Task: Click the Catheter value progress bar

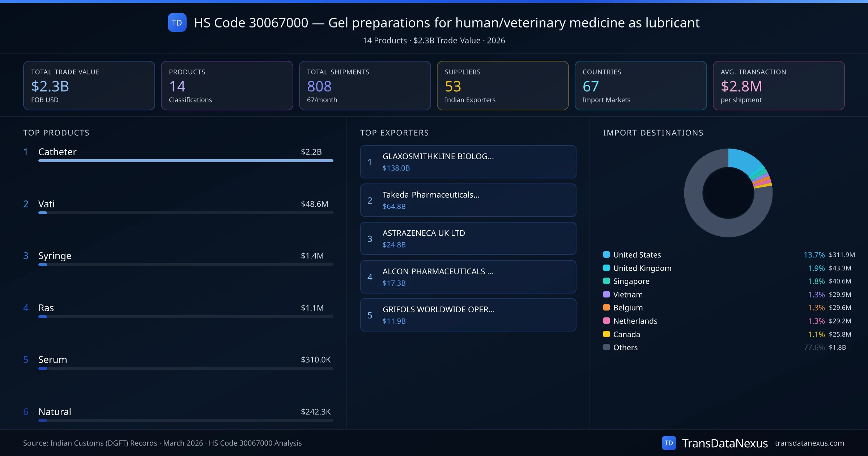Action: click(x=185, y=161)
